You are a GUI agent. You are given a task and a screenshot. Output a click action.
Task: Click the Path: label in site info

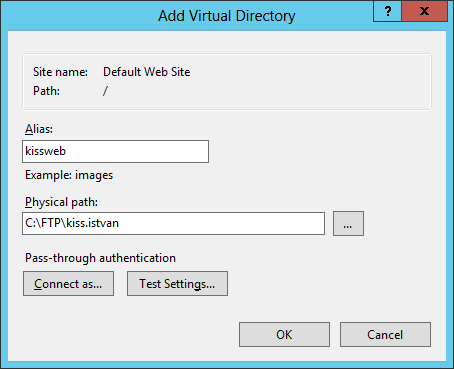46,91
